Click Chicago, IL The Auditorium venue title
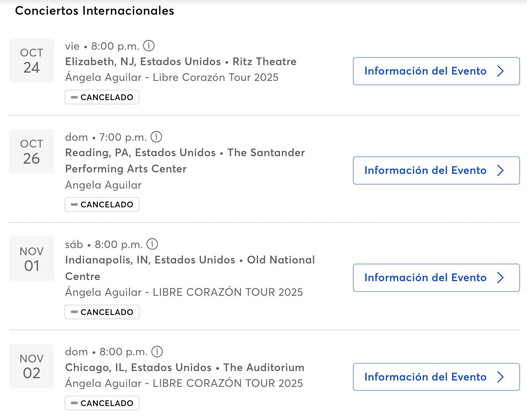Screen dimensions: 527x420 pyautogui.click(x=184, y=367)
